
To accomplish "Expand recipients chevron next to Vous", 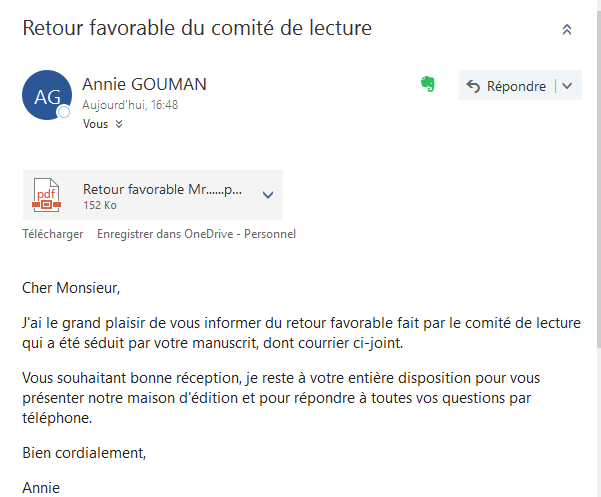I will (x=119, y=124).
